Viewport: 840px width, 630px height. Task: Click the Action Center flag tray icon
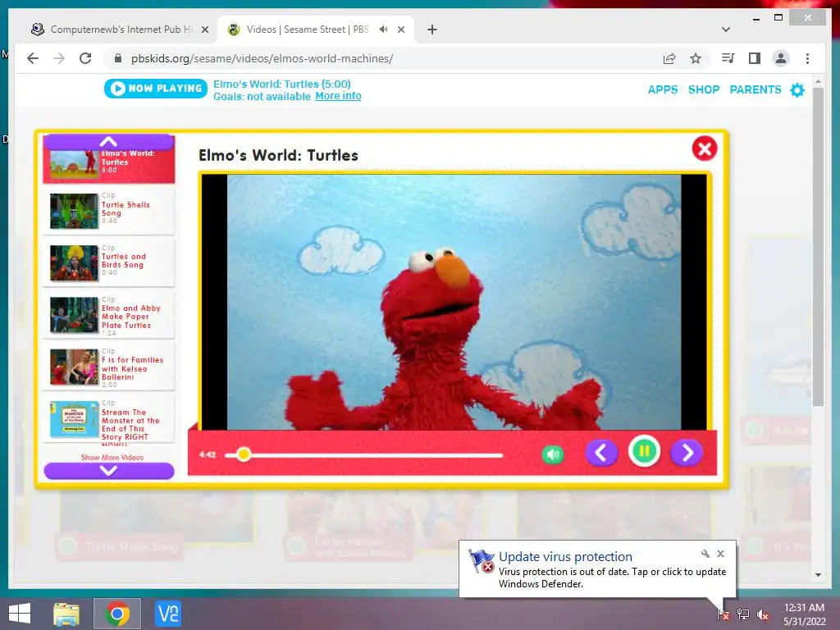pyautogui.click(x=724, y=614)
